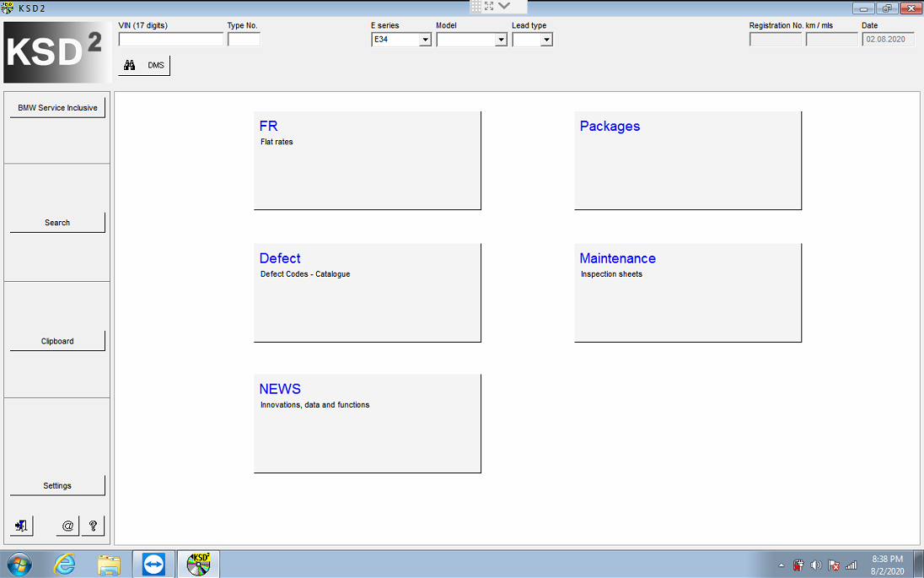Open Internet Explorer from taskbar
Image resolution: width=924 pixels, height=578 pixels.
[64, 564]
